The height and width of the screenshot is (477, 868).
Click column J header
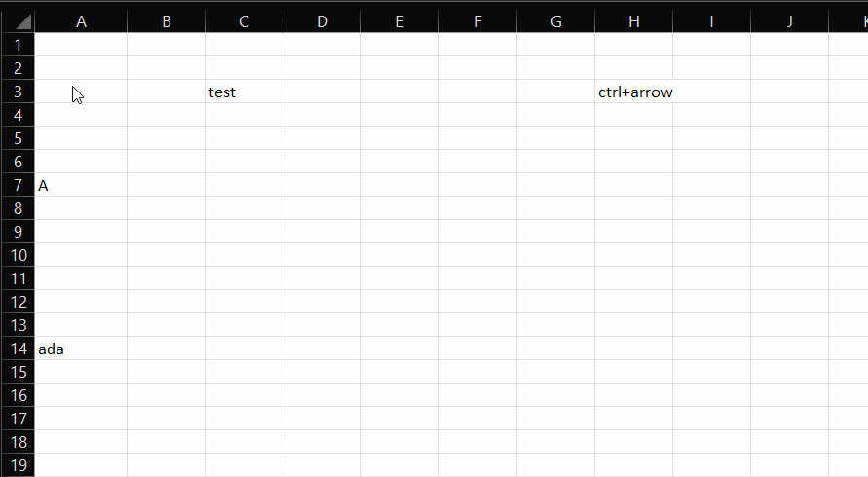point(789,21)
